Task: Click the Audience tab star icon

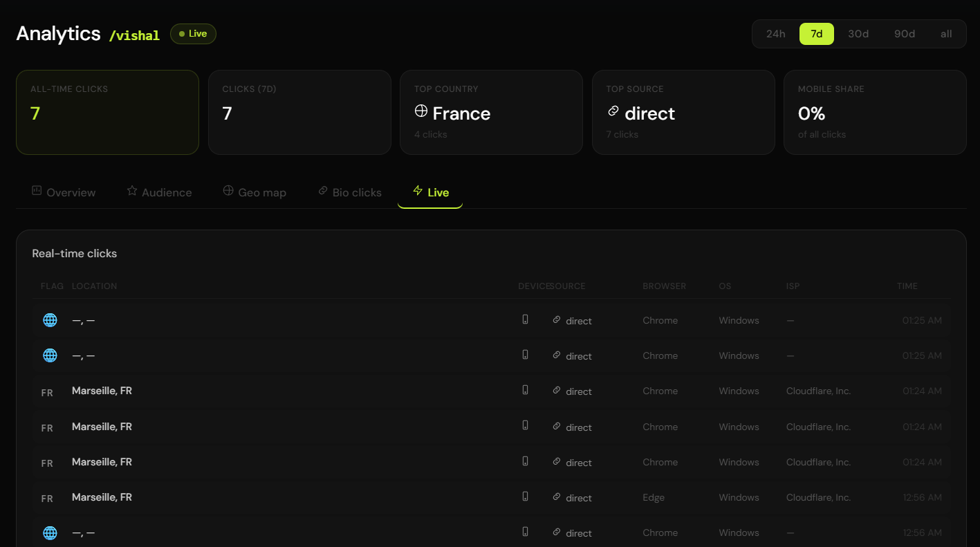Action: coord(132,191)
